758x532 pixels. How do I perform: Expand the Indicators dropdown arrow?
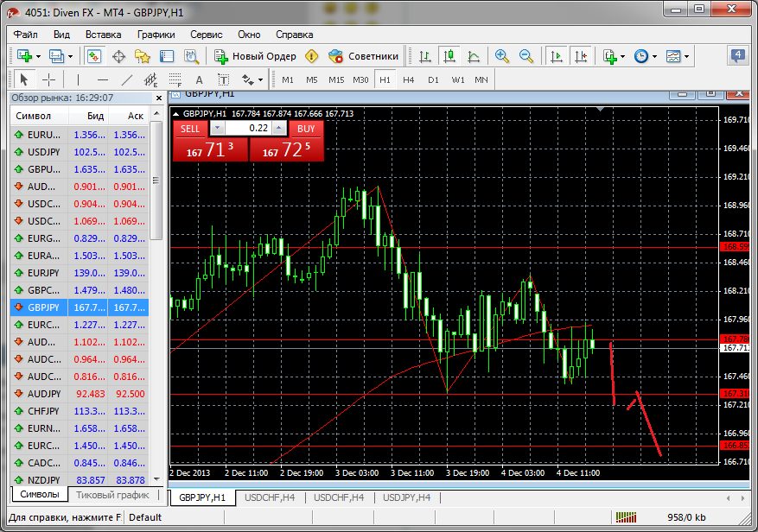coord(622,56)
